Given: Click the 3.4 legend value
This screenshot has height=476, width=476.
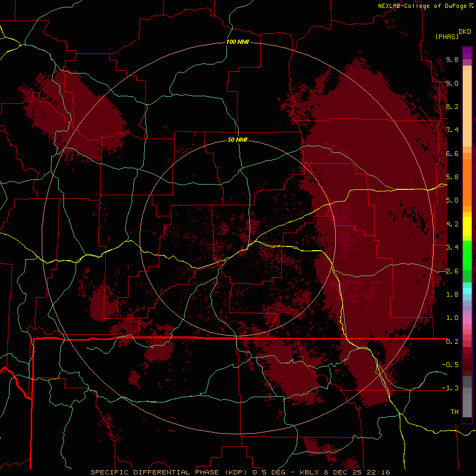Looking at the screenshot, I should pos(452,248).
